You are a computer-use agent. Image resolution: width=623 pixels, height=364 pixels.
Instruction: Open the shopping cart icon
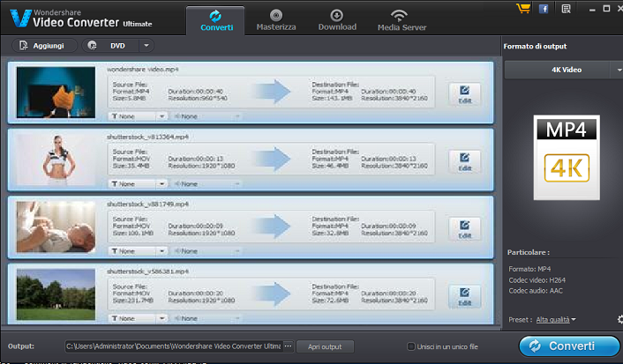[x=523, y=8]
